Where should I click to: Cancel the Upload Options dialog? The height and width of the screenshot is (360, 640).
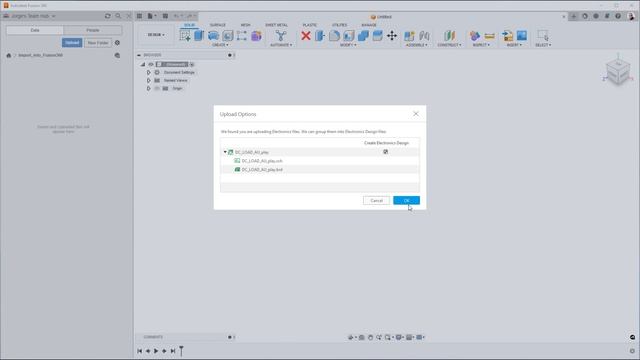[x=376, y=200]
